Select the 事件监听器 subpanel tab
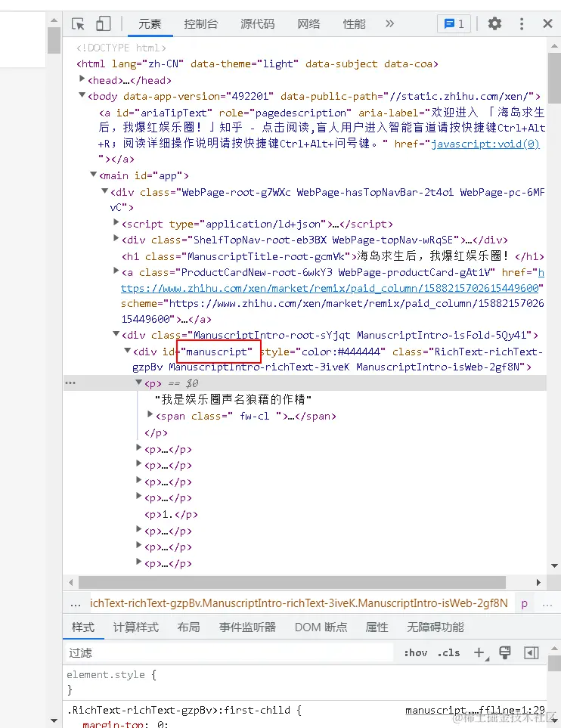 tap(247, 627)
